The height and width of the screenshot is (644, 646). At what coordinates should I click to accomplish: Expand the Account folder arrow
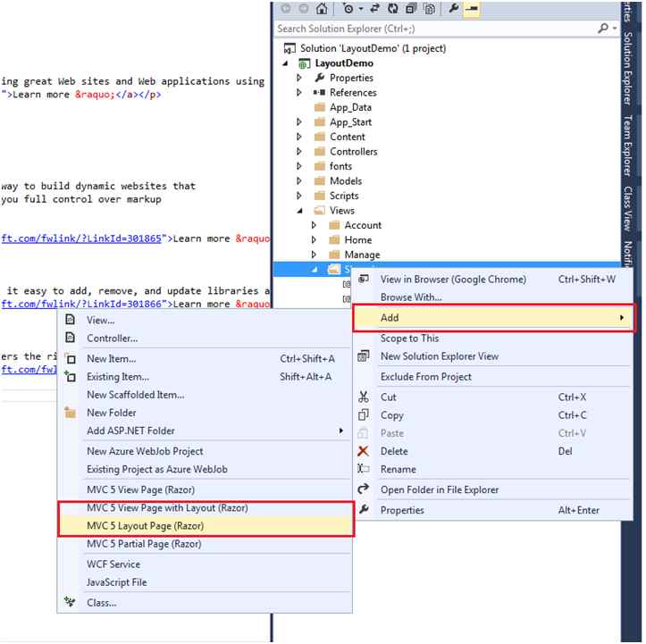[x=314, y=225]
